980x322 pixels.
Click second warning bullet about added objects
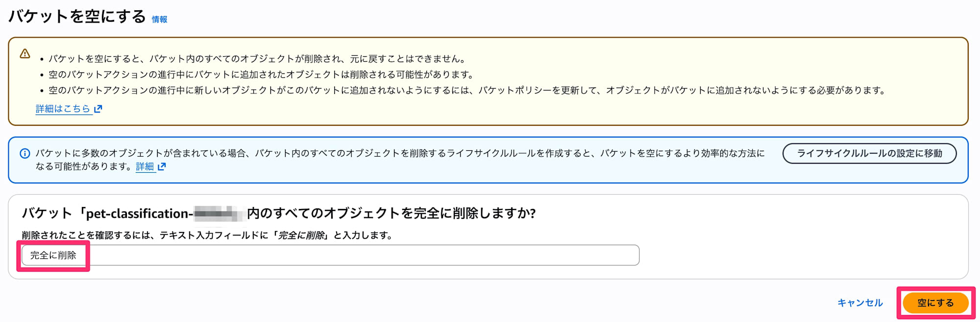tap(261, 75)
